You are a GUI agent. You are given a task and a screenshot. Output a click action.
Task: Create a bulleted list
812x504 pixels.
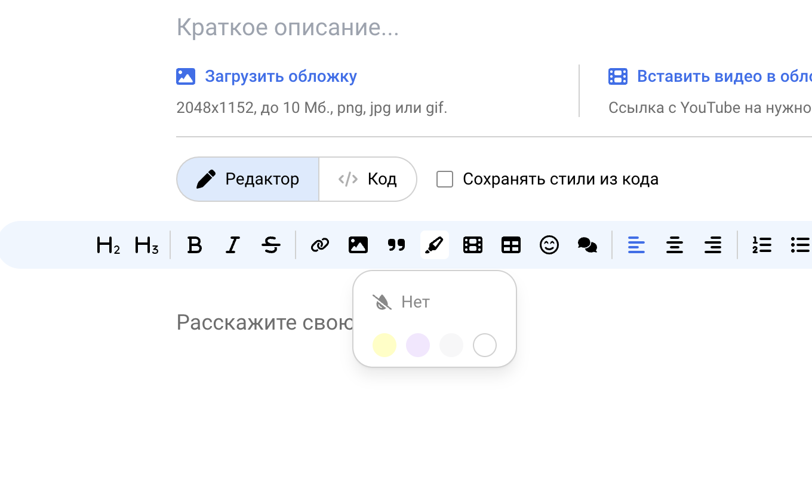click(800, 245)
